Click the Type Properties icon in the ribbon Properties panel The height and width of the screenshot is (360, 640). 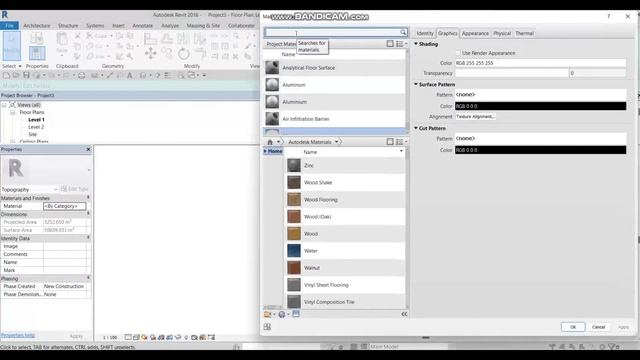(x=37, y=38)
